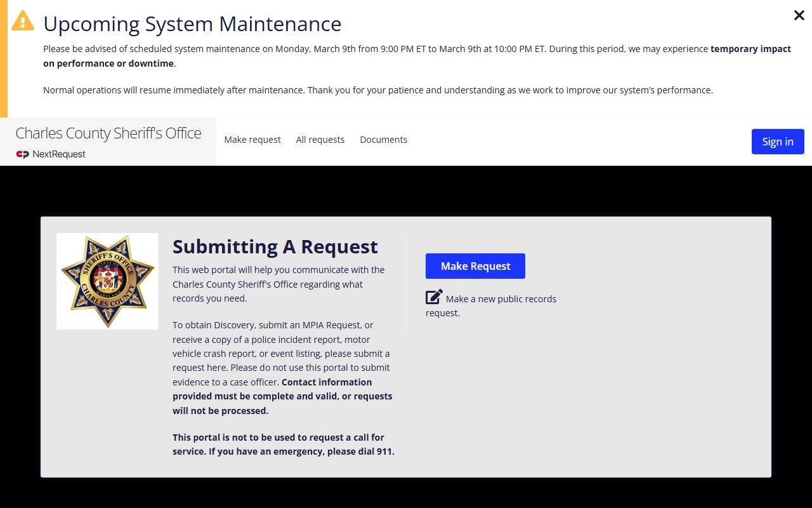Dismiss the maintenance banner with the X
This screenshot has width=812, height=508.
[x=799, y=16]
